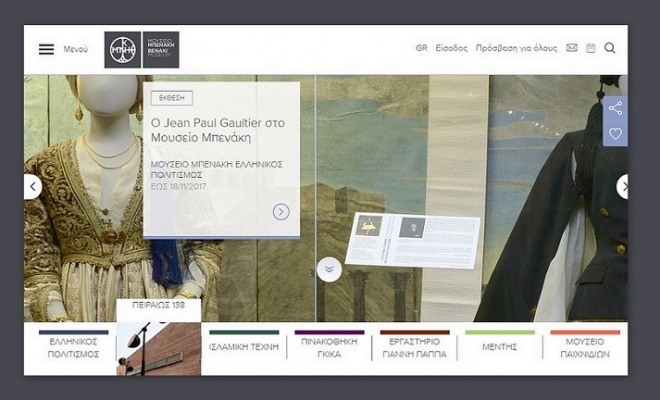Image resolution: width=660 pixels, height=400 pixels.
Task: Select the ΠΕΙΡΑΙΩΣ 138 tab
Action: (x=158, y=305)
